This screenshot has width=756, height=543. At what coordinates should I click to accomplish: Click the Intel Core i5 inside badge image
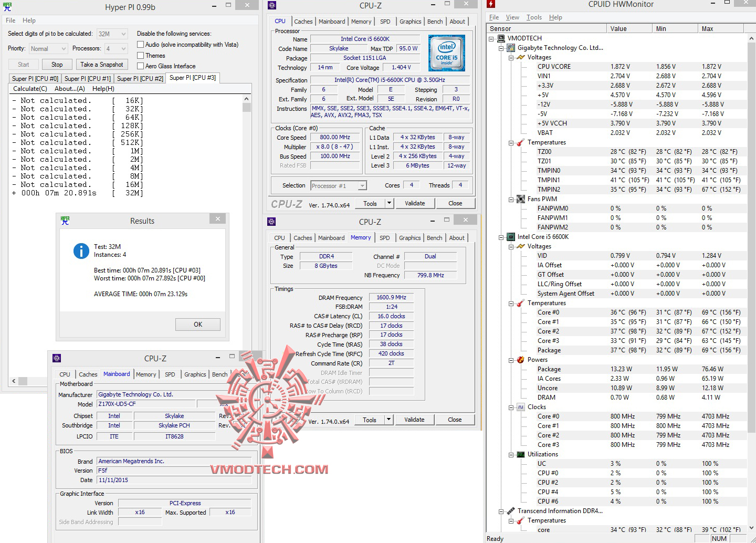click(447, 53)
